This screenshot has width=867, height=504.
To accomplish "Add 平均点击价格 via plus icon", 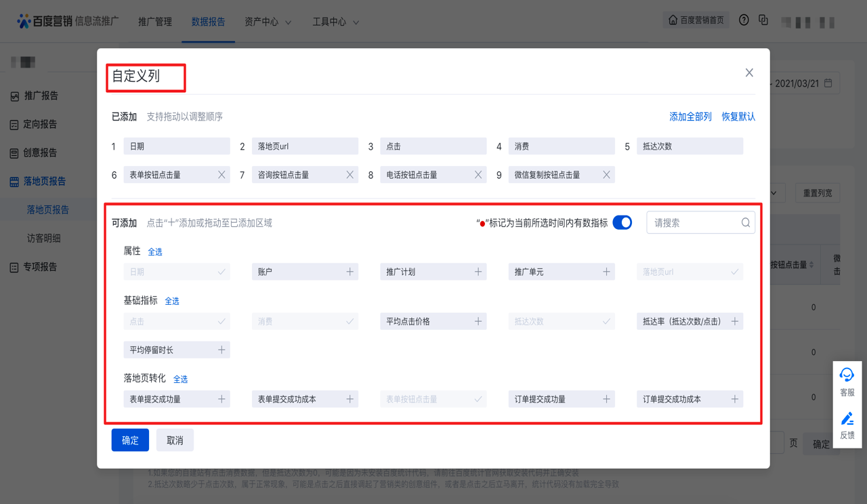I will 478,321.
